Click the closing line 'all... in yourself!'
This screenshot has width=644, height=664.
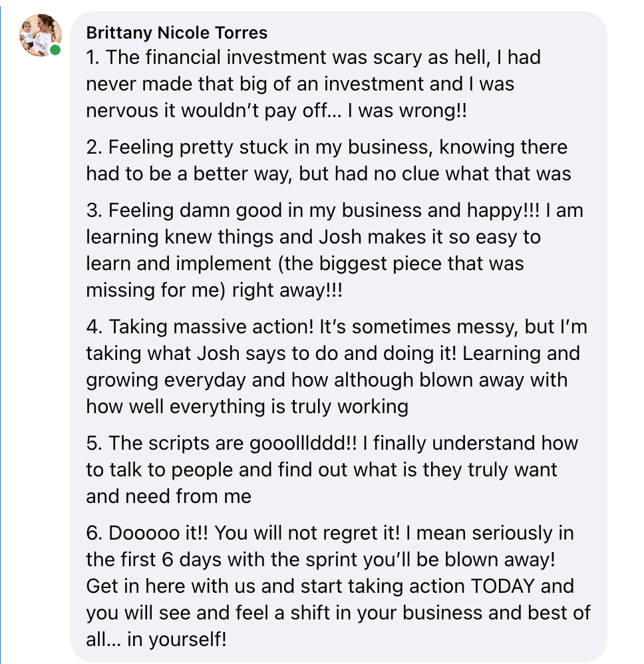(x=156, y=639)
